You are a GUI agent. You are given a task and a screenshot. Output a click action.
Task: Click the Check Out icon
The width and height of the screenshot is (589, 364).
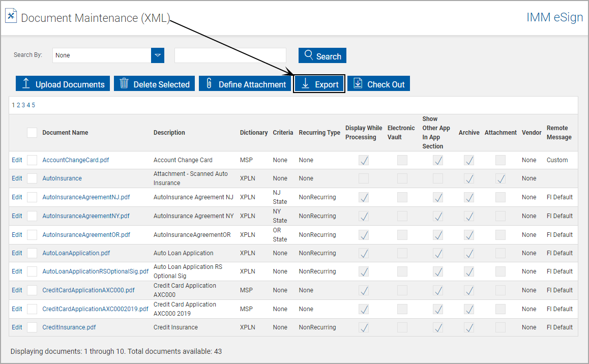click(358, 83)
